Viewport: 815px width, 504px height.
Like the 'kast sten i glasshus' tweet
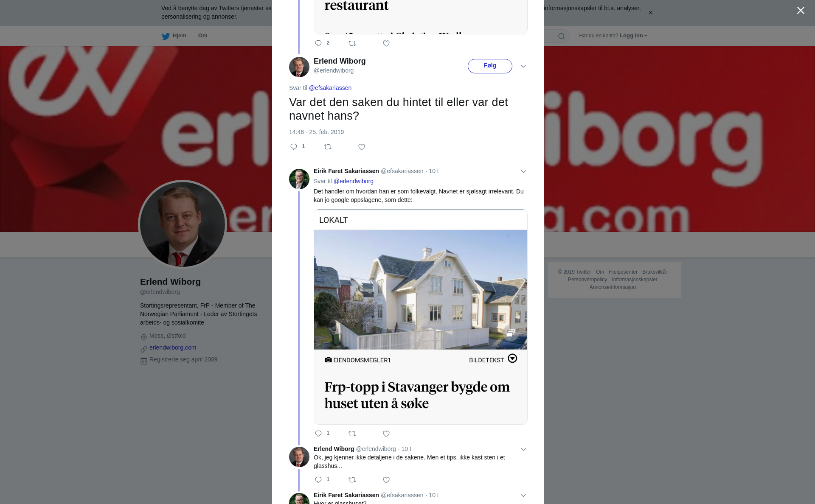click(x=386, y=480)
